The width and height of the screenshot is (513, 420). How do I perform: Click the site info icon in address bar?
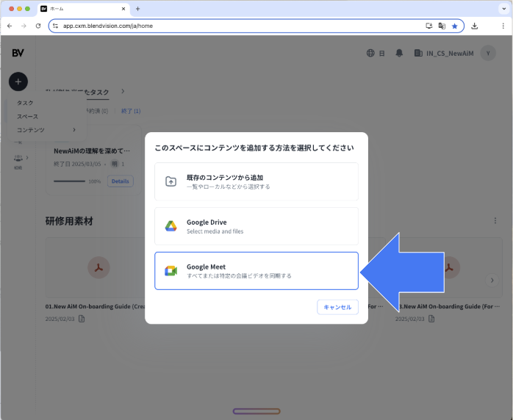[56, 26]
